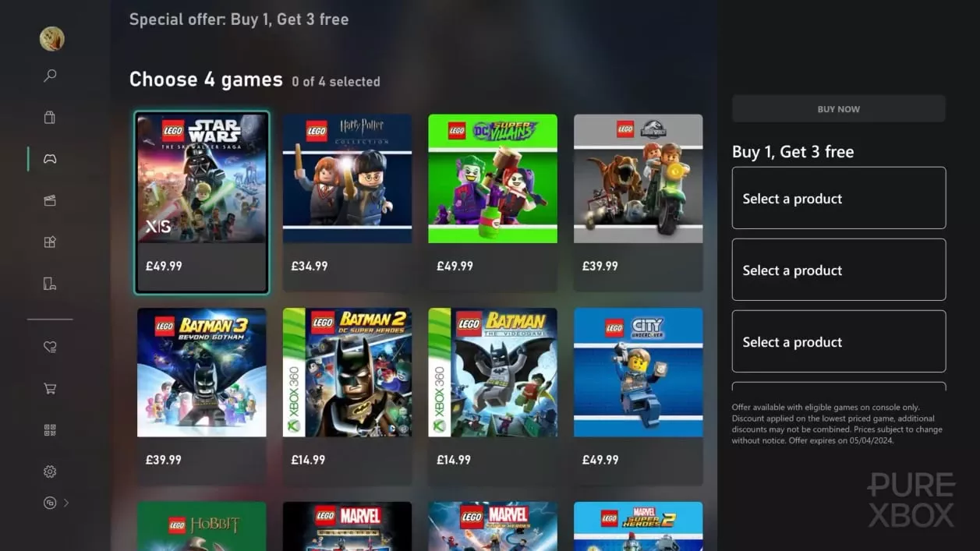Click the third Select a product slot

pos(839,341)
